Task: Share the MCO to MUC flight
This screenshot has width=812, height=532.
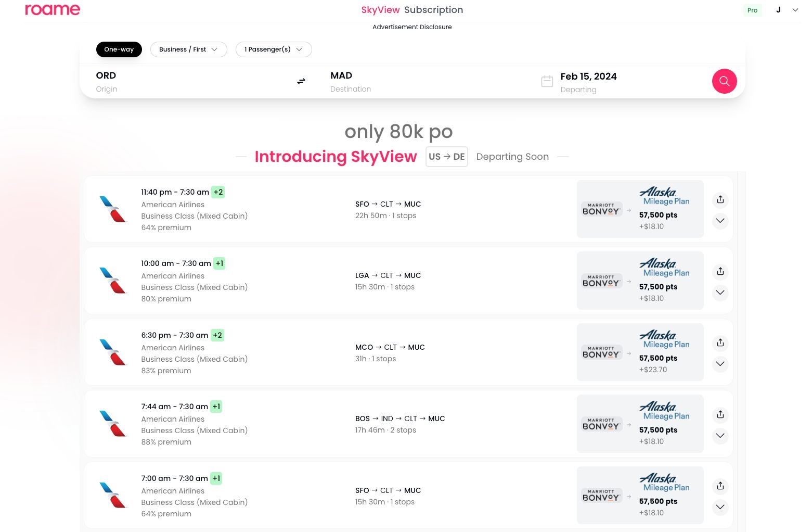Action: tap(720, 343)
